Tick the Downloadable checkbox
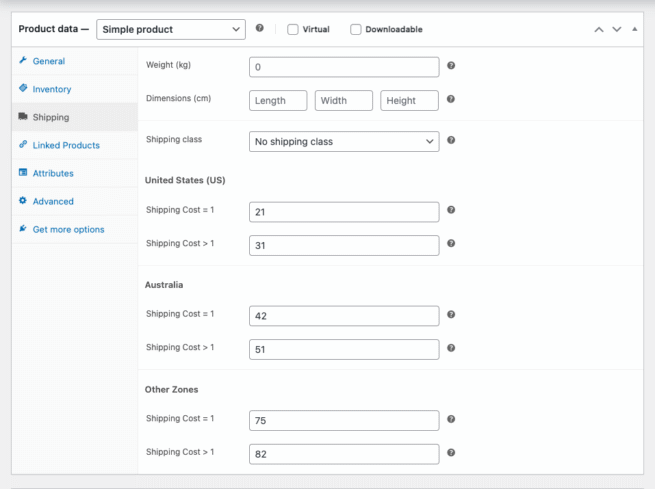 point(356,30)
